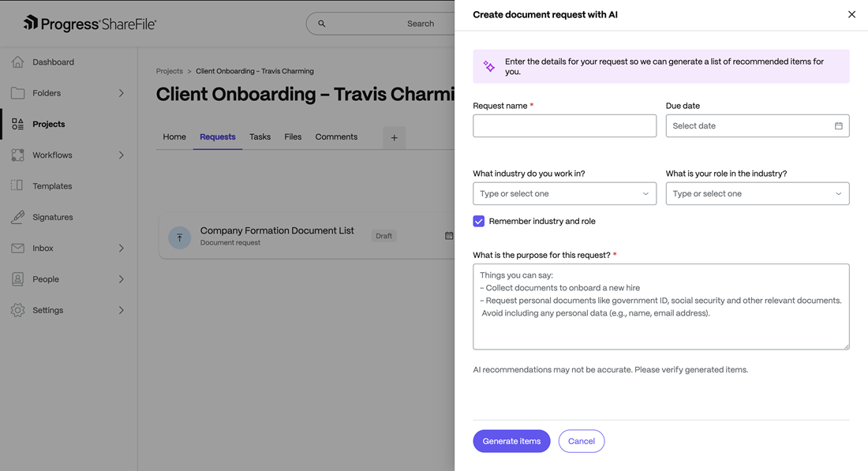Click the Cancel button
The height and width of the screenshot is (471, 868).
(581, 441)
